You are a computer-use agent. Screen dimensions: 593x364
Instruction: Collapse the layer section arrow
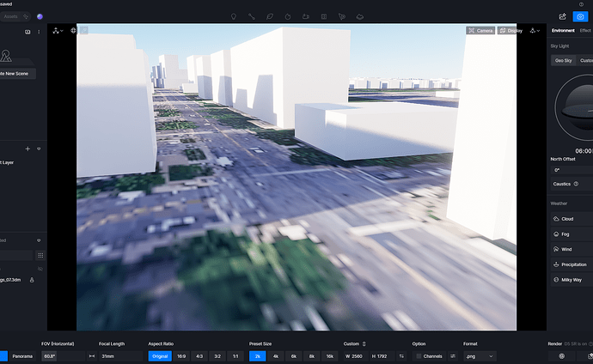39,149
